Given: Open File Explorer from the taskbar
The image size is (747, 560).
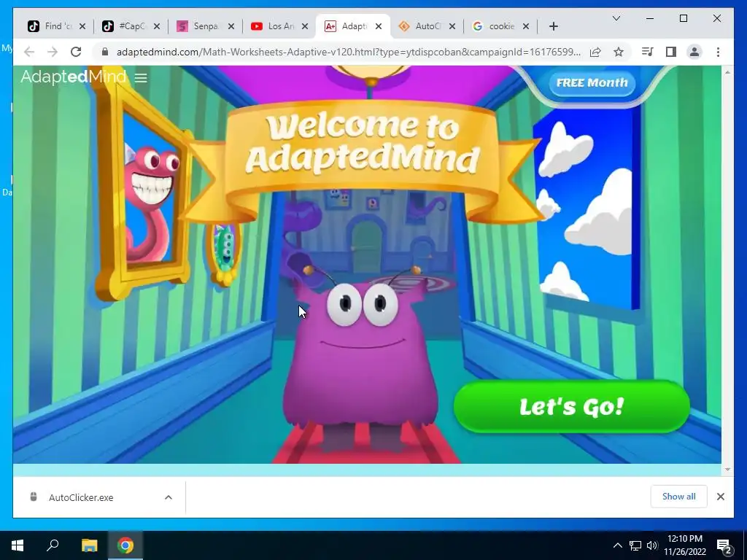Looking at the screenshot, I should coord(89,545).
